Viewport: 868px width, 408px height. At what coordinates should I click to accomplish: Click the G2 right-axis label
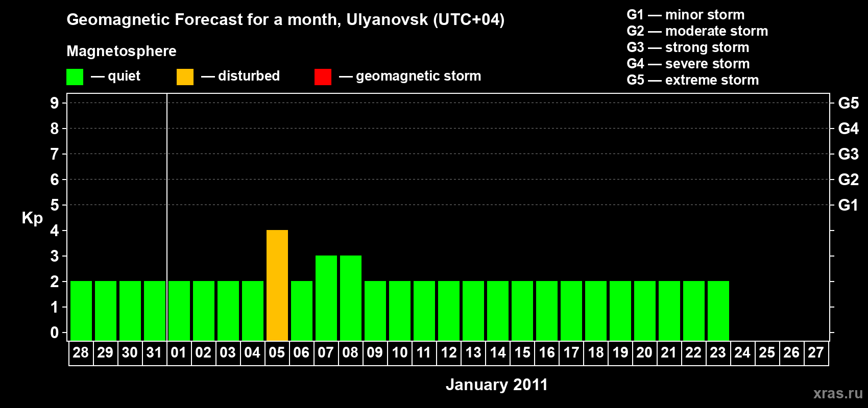click(x=849, y=180)
